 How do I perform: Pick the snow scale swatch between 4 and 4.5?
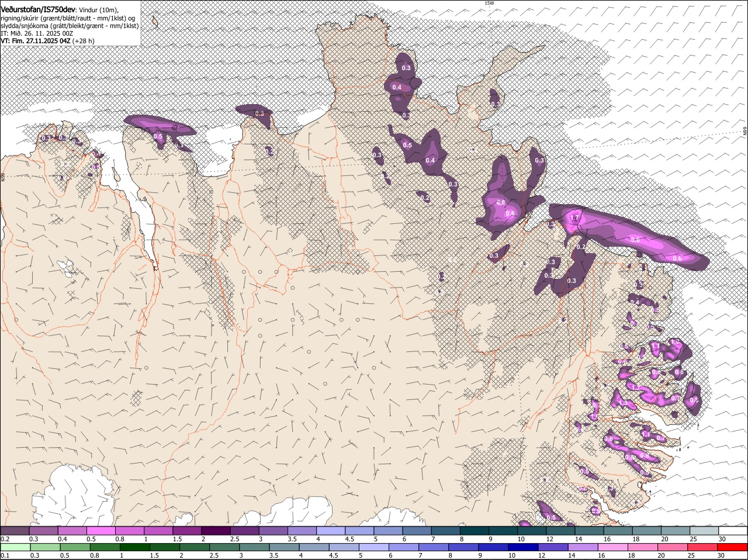[x=331, y=530]
